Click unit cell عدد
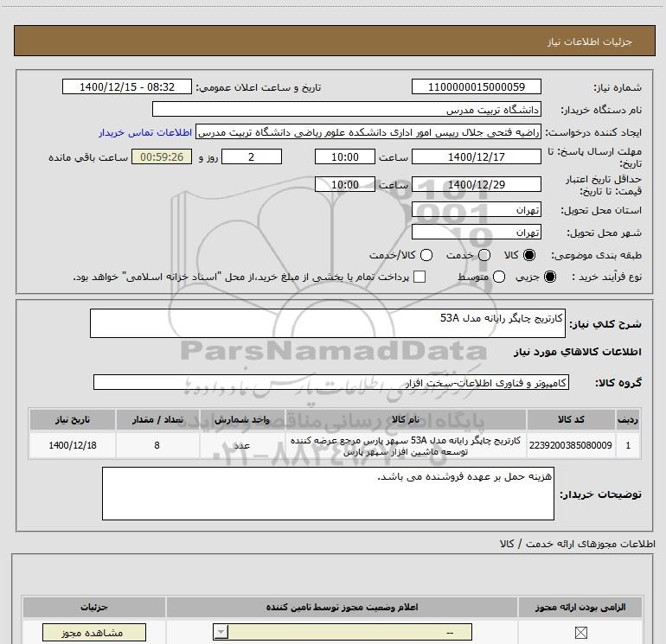Image resolution: width=666 pixels, height=644 pixels. tap(242, 445)
